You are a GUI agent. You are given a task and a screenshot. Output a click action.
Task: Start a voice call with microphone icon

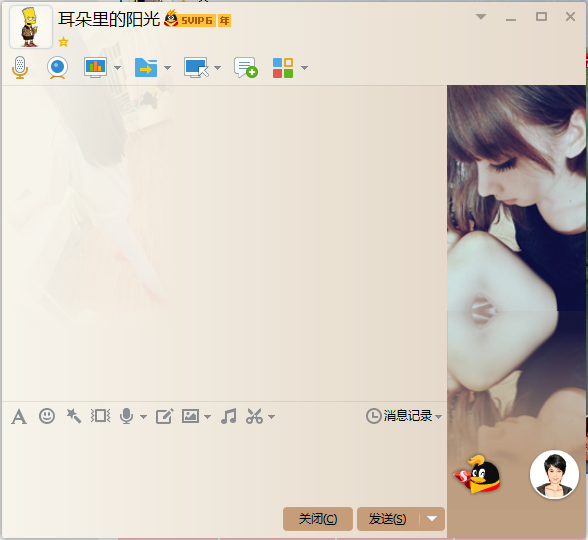click(20, 68)
